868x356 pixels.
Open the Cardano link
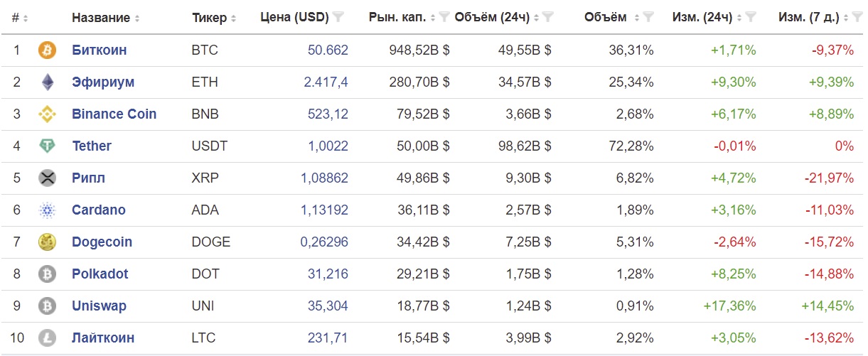[99, 210]
